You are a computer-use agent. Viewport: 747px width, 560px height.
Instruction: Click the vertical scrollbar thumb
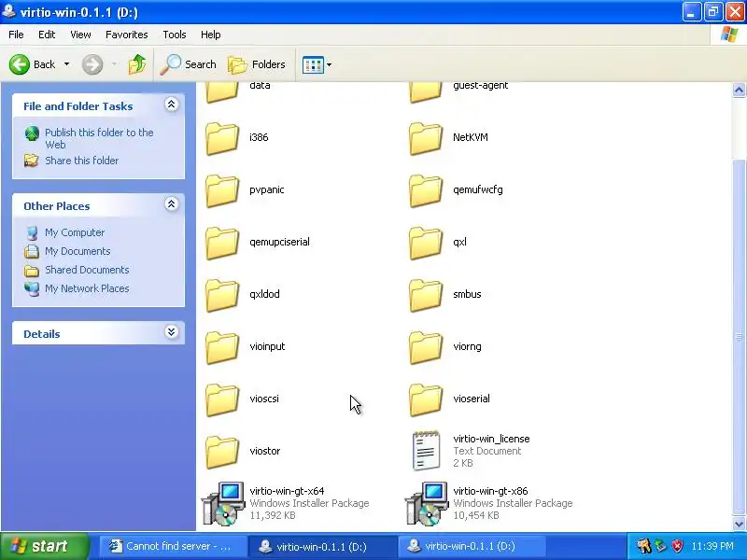(x=739, y=337)
